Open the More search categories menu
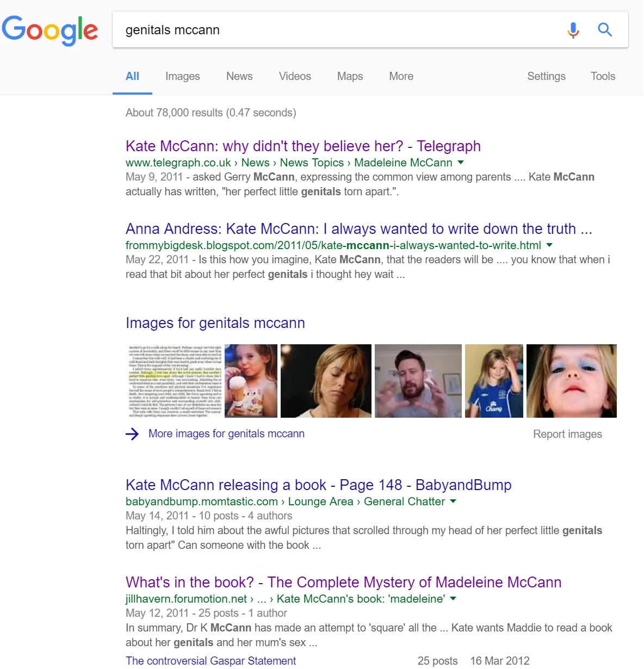The height and width of the screenshot is (669, 644). click(401, 76)
